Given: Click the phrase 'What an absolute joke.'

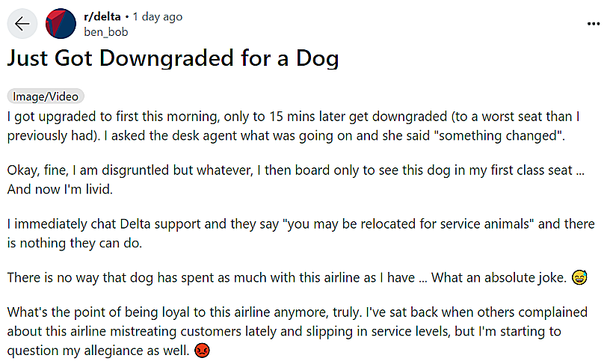Looking at the screenshot, I should [x=498, y=278].
